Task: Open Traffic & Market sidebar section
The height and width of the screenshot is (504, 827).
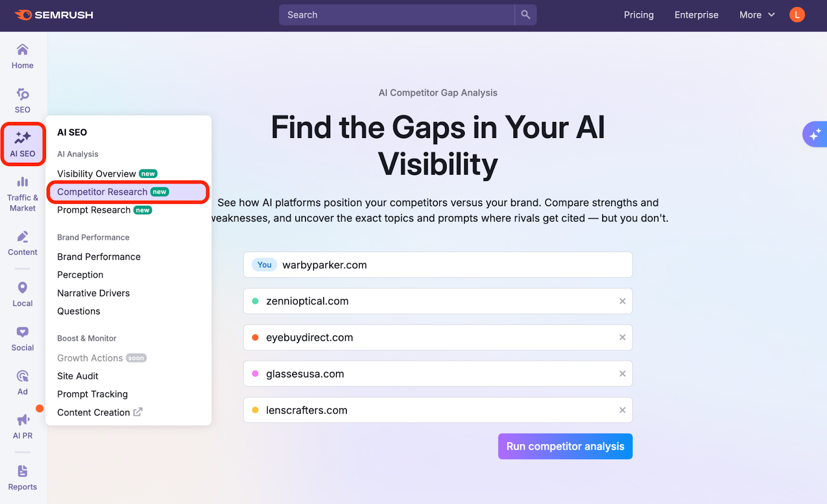Action: click(22, 194)
